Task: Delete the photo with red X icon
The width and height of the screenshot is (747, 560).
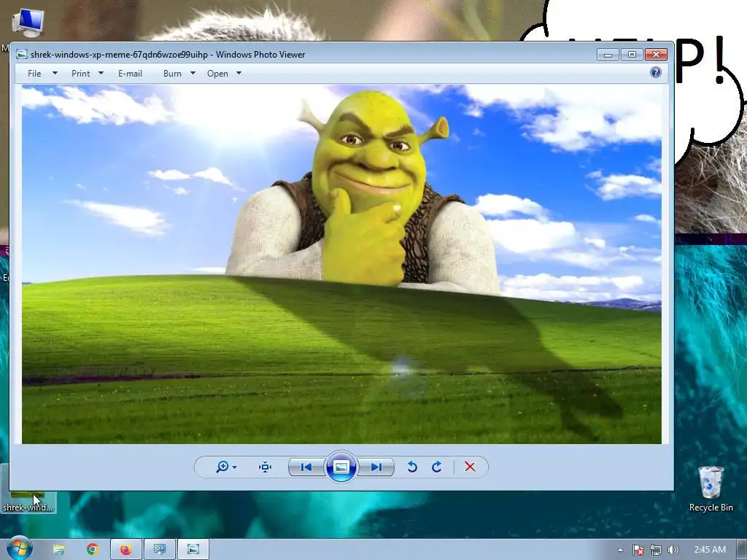Action: 470,467
